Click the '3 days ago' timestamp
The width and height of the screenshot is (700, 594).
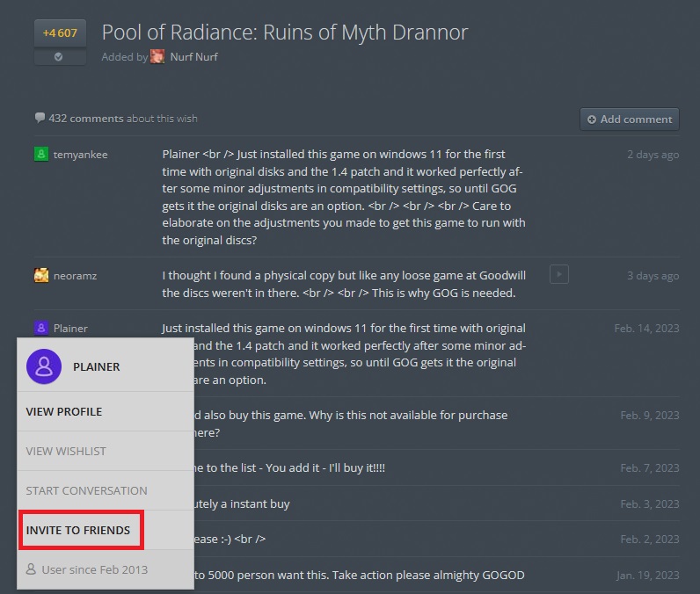(653, 276)
